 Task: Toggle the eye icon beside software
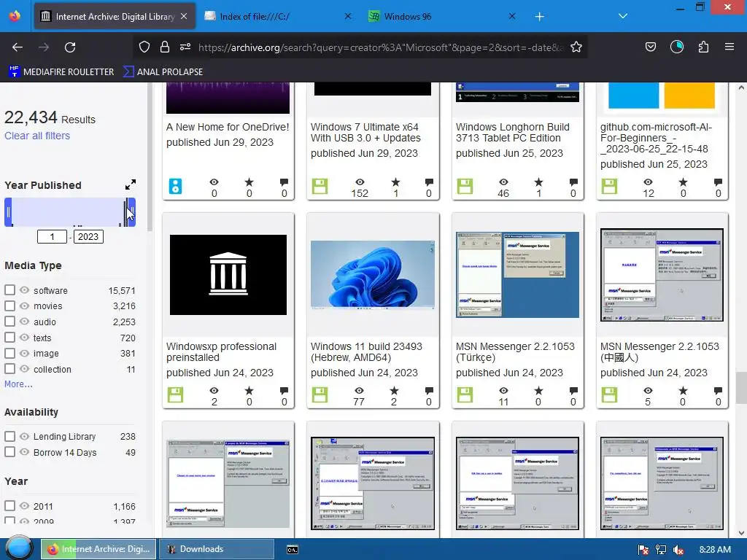click(x=24, y=290)
